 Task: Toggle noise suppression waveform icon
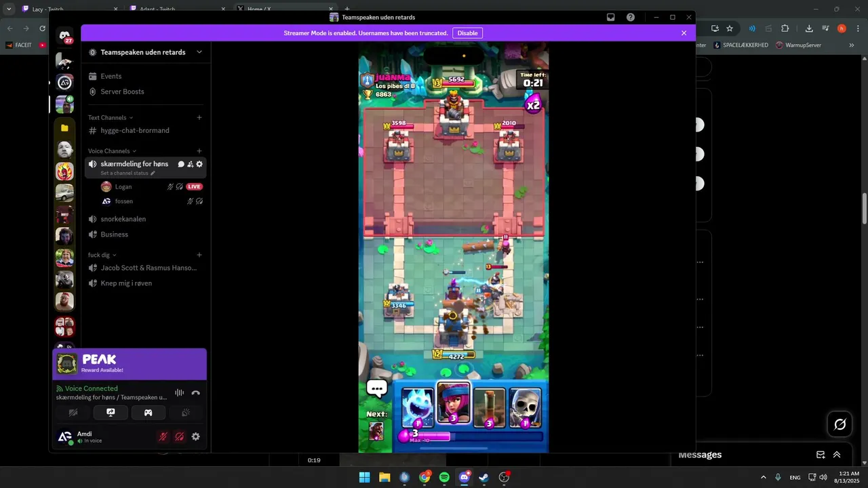click(179, 392)
